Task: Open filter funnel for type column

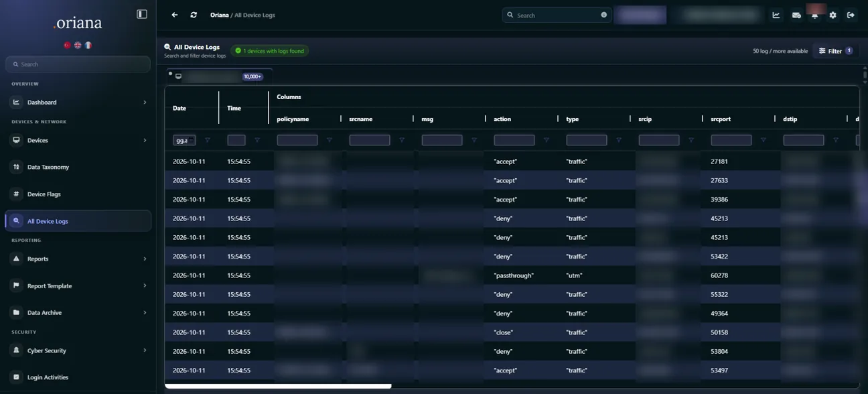Action: [619, 140]
